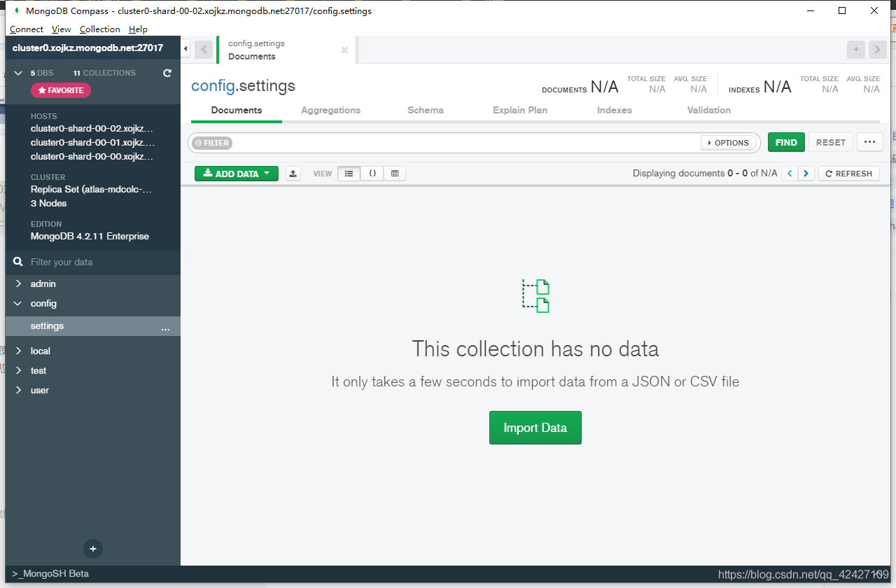Click the Import Data button
The height and width of the screenshot is (588, 896).
coord(535,428)
